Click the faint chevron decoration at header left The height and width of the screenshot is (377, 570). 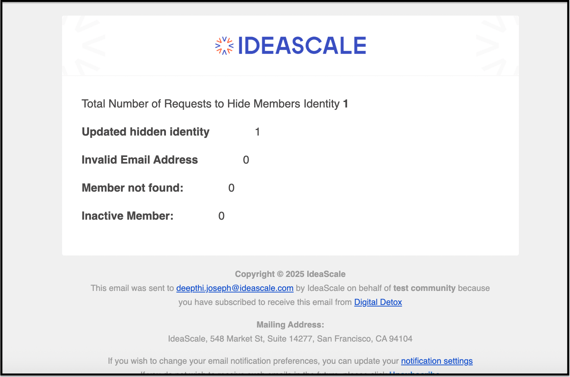click(x=89, y=45)
